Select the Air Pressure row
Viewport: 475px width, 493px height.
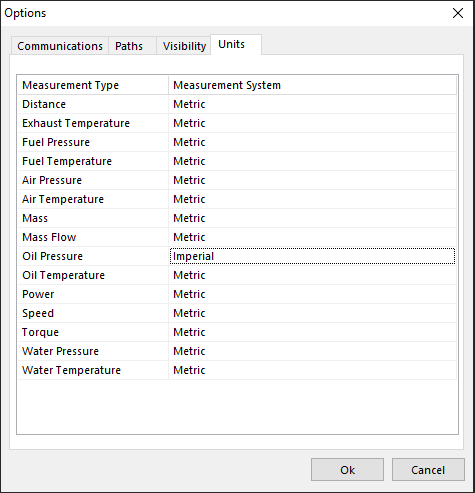[x=237, y=180]
